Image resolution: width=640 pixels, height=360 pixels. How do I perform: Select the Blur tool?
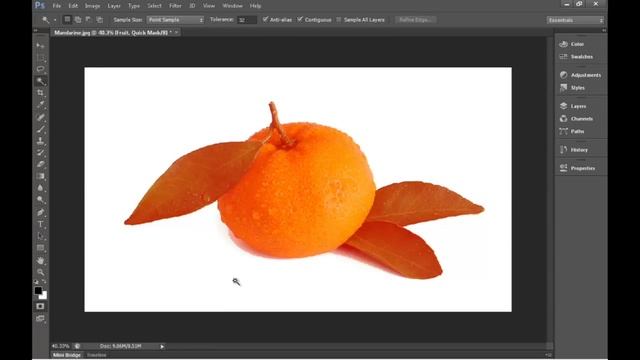[x=40, y=188]
